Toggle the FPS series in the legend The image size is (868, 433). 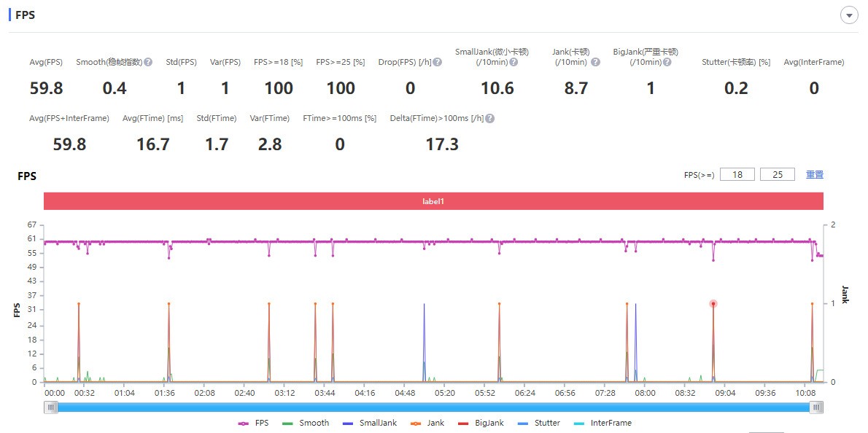click(254, 423)
